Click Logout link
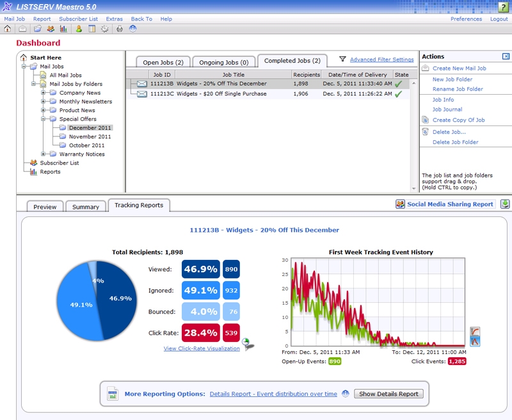 (499, 19)
